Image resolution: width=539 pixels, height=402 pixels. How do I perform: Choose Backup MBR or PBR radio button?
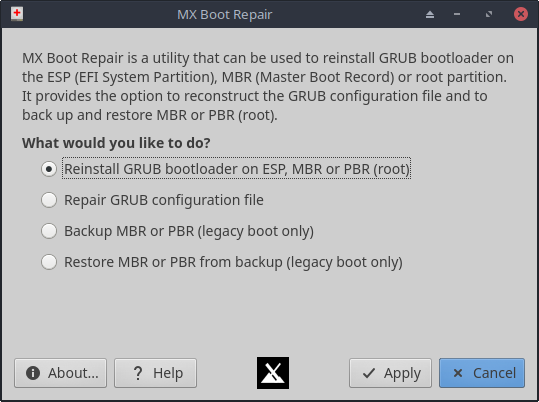49,231
